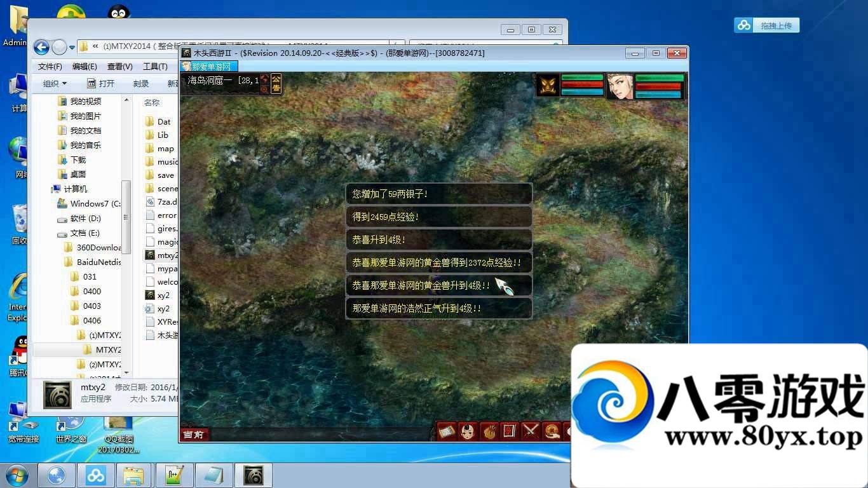Select 我的音乐 in navigation pane

79,145
